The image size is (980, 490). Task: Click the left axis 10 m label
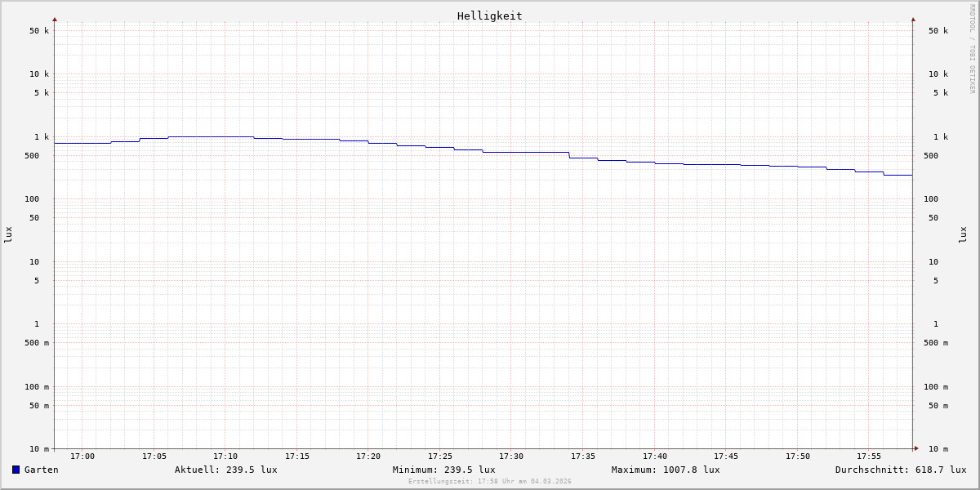39,449
